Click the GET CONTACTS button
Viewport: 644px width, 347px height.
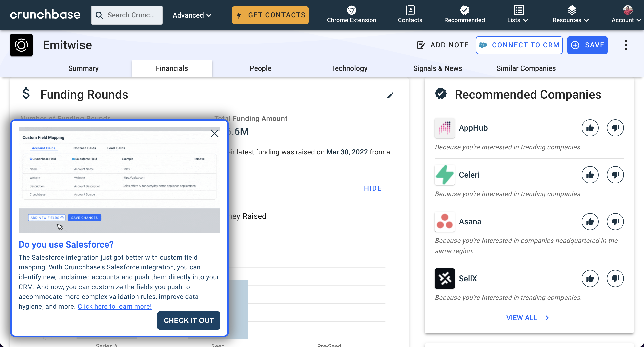click(270, 15)
